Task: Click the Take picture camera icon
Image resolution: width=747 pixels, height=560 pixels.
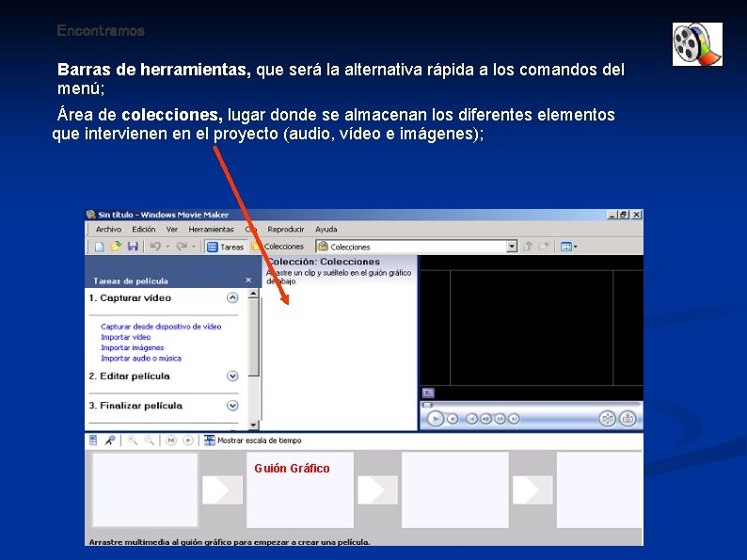Action: coord(628,419)
